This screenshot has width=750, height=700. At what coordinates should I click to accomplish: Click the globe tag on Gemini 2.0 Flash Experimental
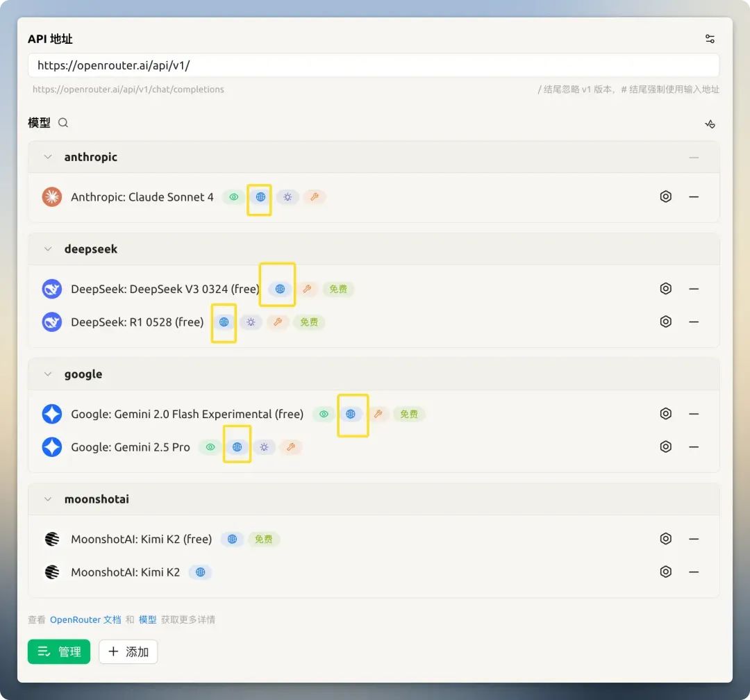click(351, 414)
